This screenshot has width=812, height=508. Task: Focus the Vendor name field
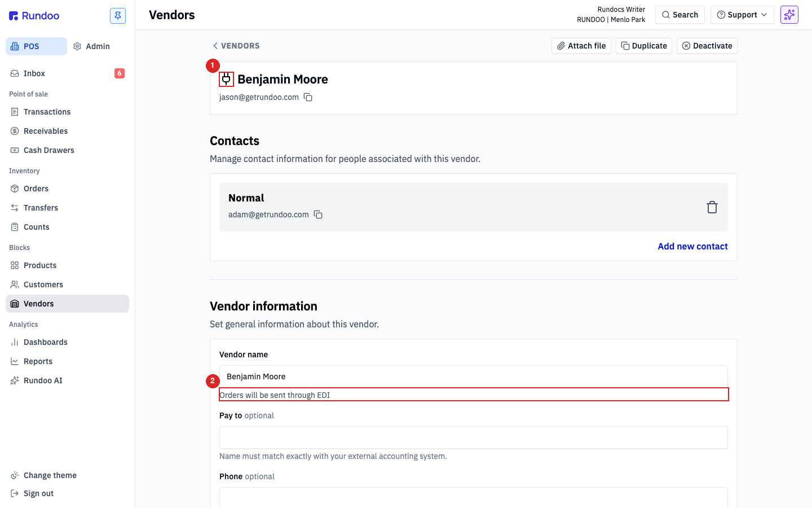tap(474, 376)
